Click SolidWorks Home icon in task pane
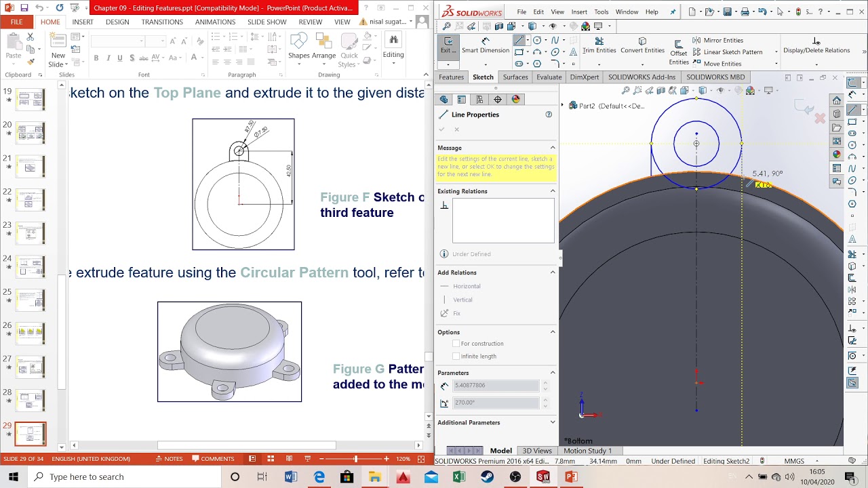 click(x=837, y=100)
